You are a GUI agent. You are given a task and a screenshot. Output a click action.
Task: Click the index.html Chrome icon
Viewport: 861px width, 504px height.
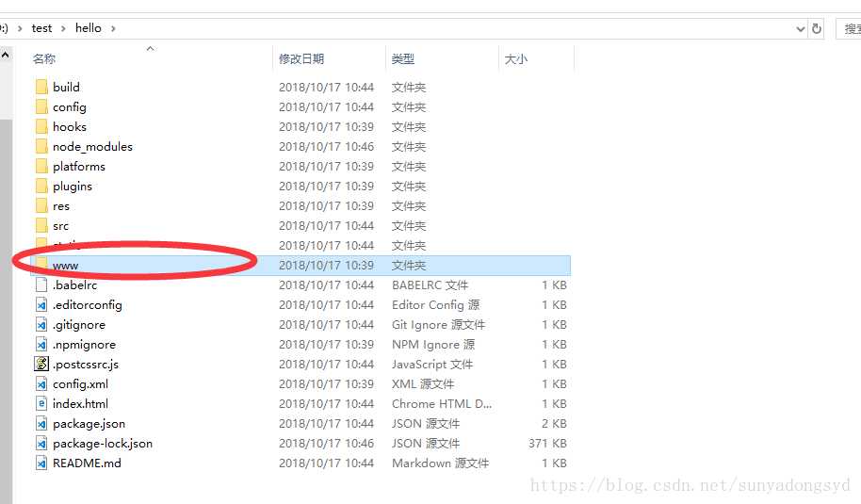(x=41, y=403)
